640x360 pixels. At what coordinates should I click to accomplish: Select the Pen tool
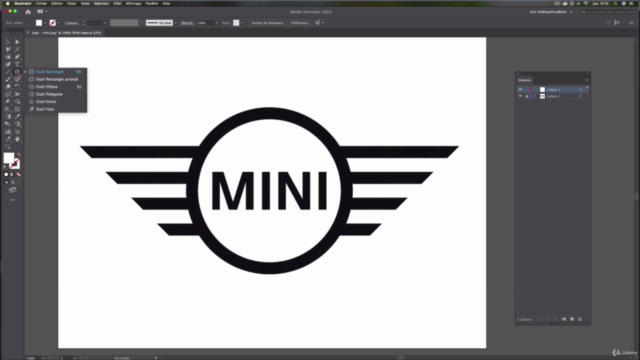pyautogui.click(x=17, y=57)
